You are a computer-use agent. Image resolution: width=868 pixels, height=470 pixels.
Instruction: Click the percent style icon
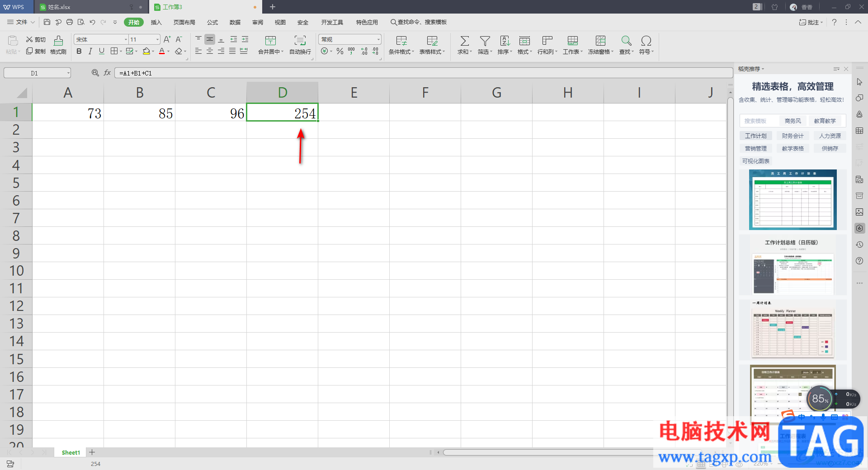pos(340,51)
